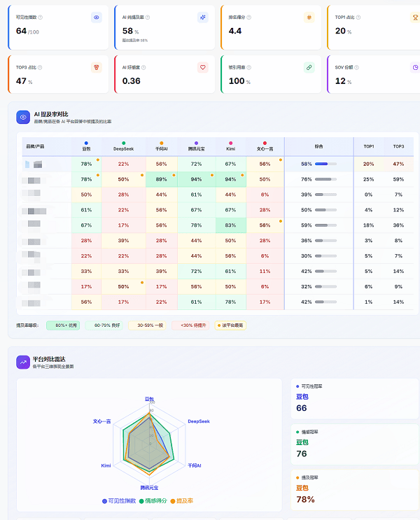Click the 综合 30% progress bar
The width and height of the screenshot is (420, 520).
click(x=325, y=255)
